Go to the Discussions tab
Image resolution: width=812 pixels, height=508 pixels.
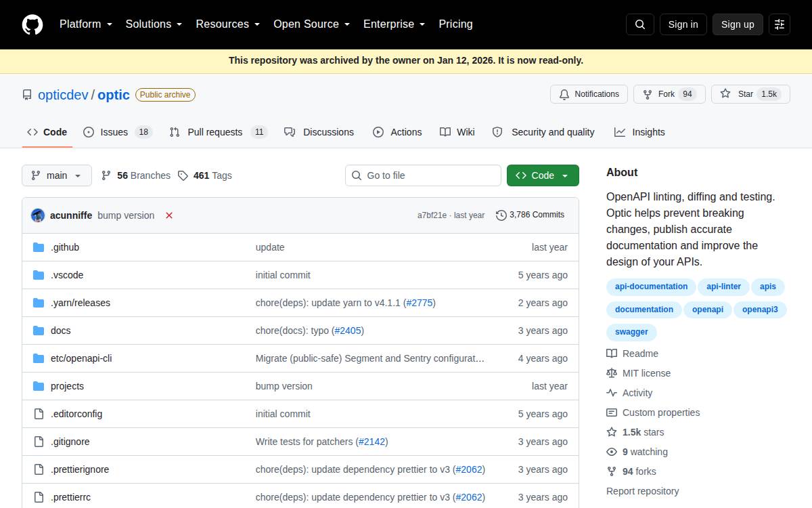319,132
